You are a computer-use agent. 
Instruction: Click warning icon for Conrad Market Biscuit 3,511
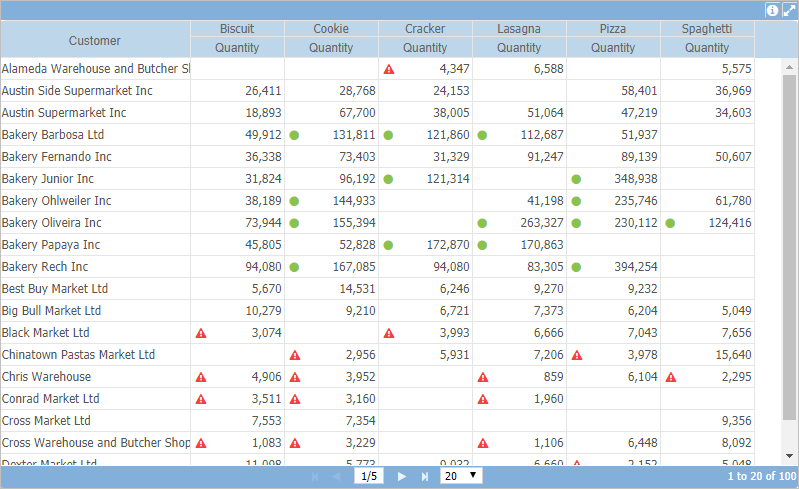[x=201, y=399]
